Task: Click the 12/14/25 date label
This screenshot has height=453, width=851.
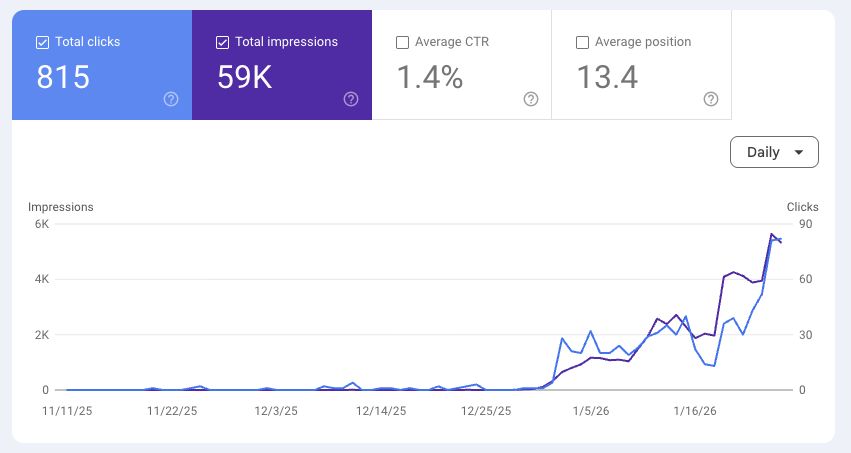Action: (x=381, y=411)
